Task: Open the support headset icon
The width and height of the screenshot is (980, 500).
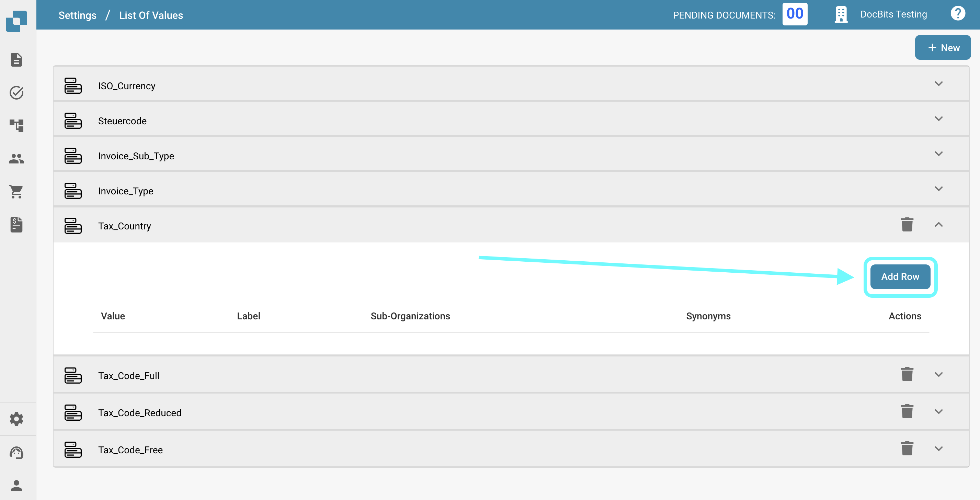Action: 16,452
